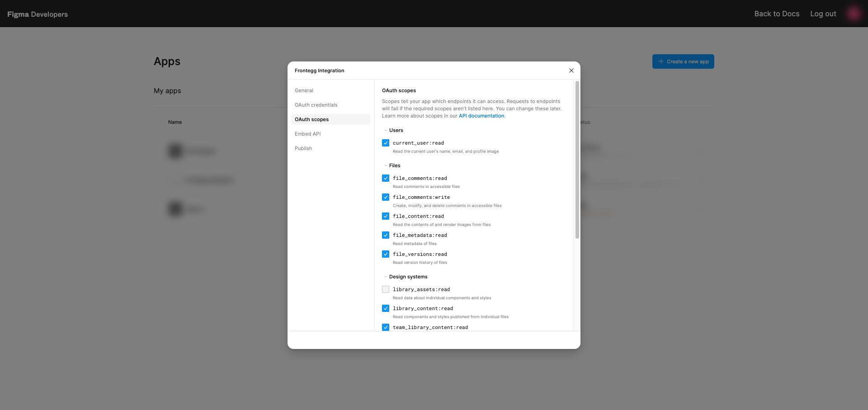Close the Frontegg Integration dialog
This screenshot has width=868, height=410.
(571, 71)
